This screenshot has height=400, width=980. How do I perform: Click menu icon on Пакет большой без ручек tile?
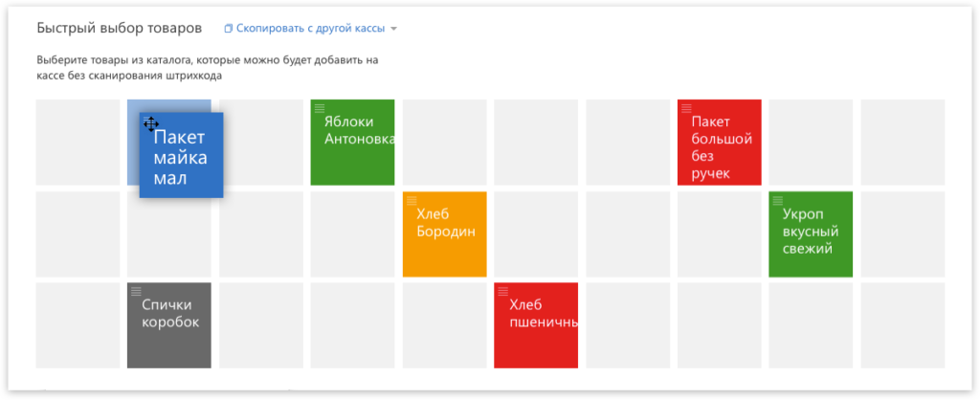(686, 109)
